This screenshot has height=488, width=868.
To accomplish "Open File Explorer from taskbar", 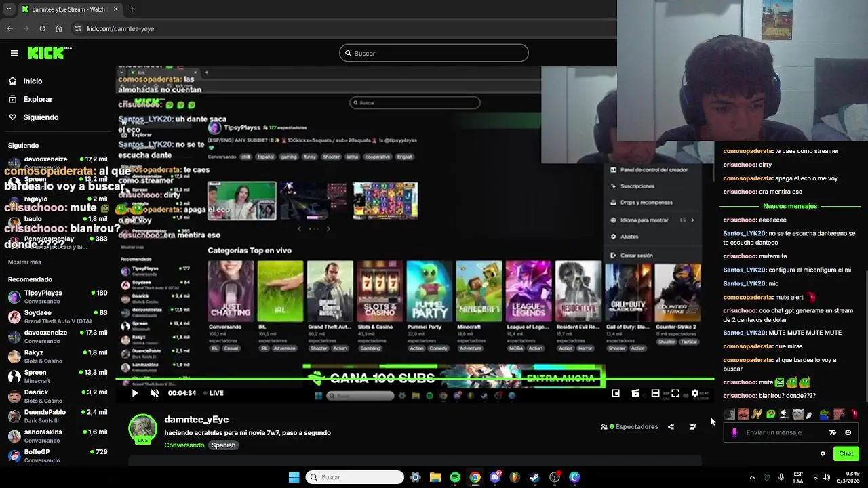I will pyautogui.click(x=435, y=477).
